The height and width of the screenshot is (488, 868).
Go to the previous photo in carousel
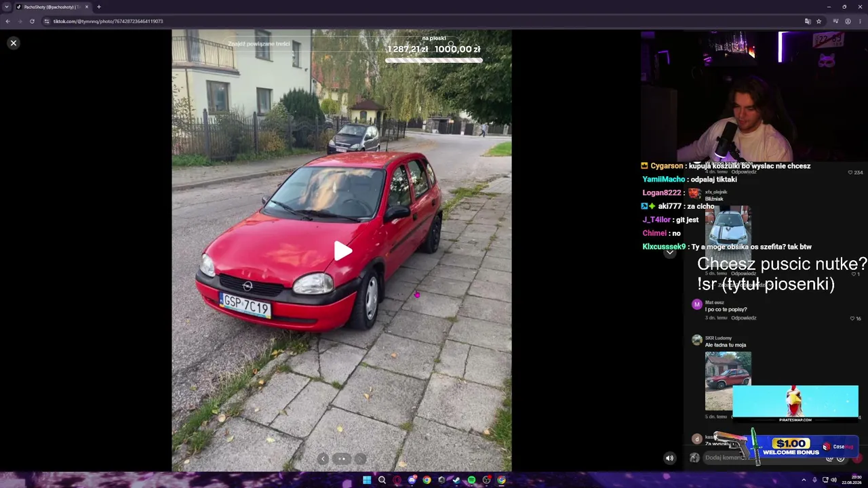pos(323,459)
